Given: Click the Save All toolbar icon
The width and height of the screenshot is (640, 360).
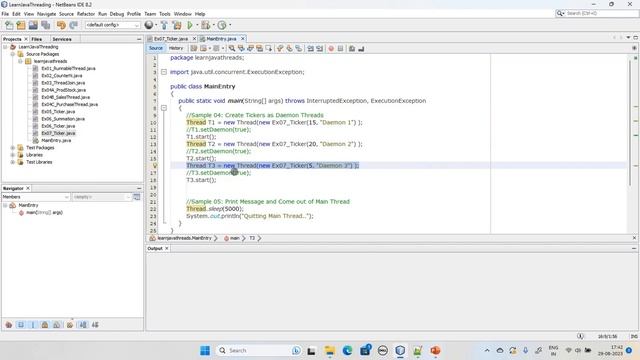Looking at the screenshot, I should [x=46, y=25].
